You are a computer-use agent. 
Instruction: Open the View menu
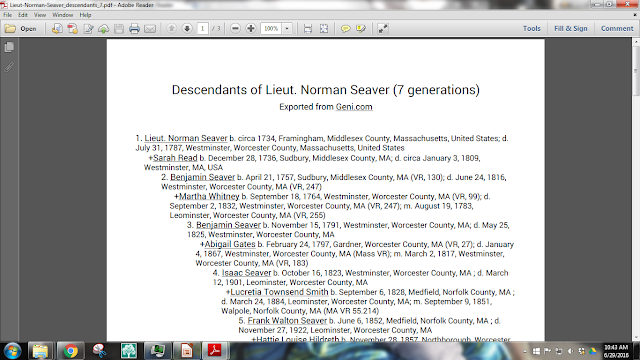[x=40, y=15]
